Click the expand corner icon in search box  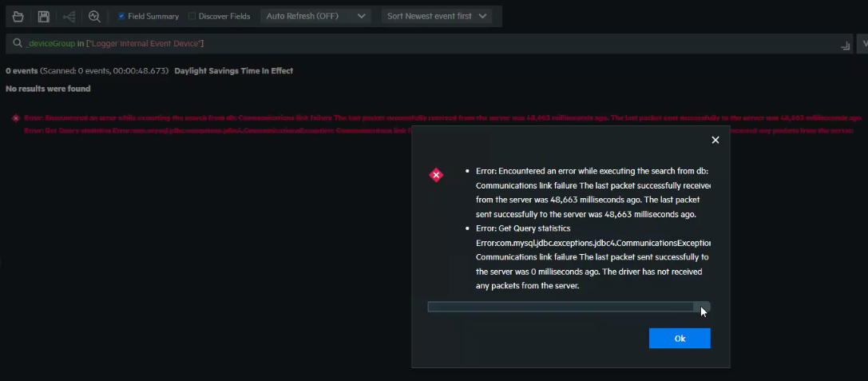tap(846, 46)
